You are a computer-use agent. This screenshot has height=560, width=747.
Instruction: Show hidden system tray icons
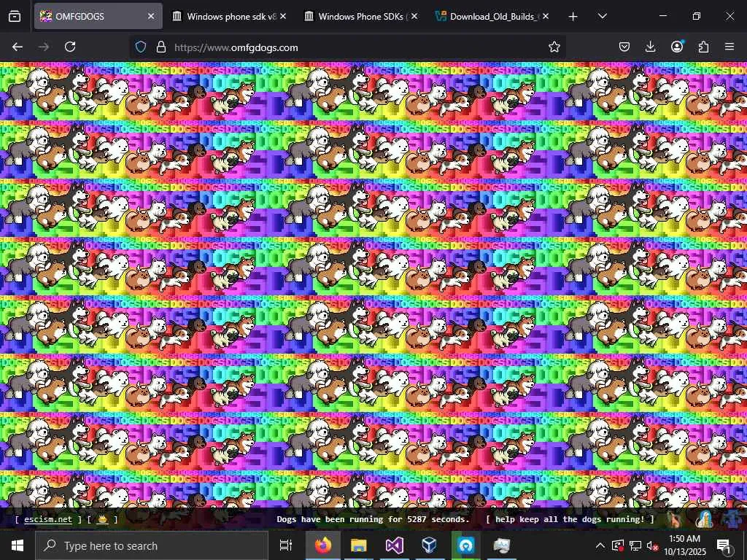[600, 545]
